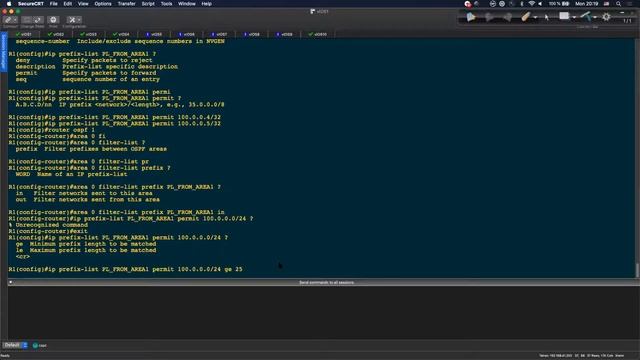Click the Configuration tools icon
The width and height of the screenshot is (640, 360).
72,20
